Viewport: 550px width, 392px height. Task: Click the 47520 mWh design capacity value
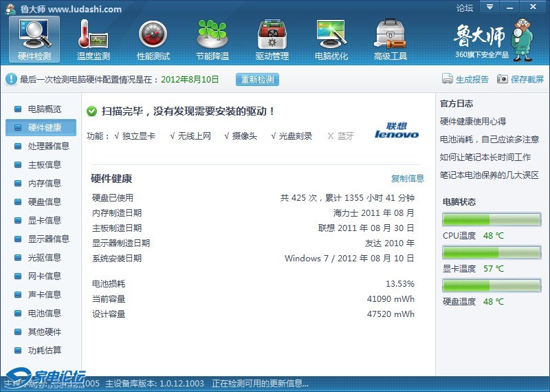tap(390, 314)
